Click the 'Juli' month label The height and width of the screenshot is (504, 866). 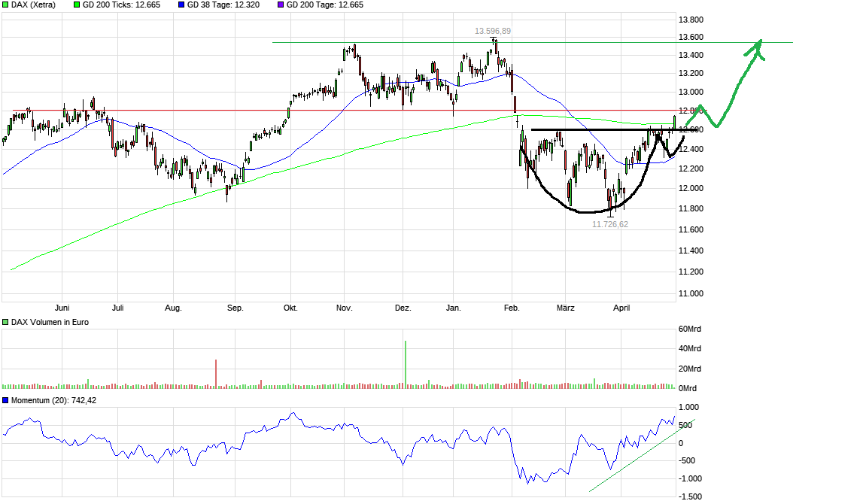(117, 308)
